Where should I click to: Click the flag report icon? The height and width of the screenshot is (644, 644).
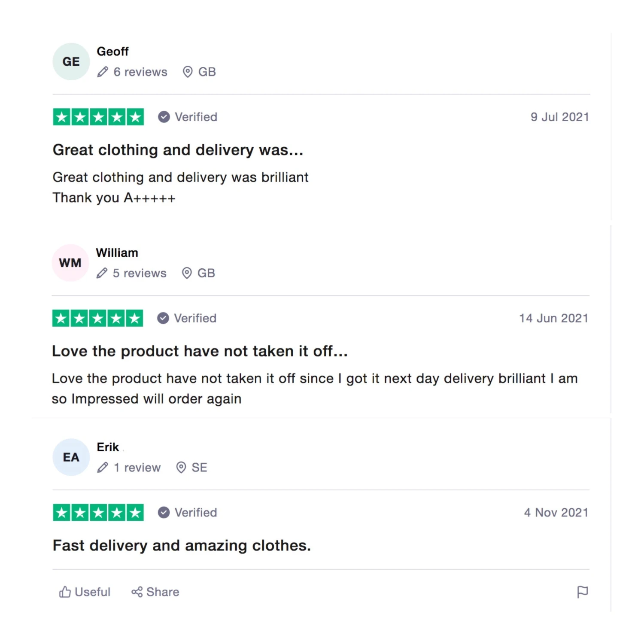[582, 592]
